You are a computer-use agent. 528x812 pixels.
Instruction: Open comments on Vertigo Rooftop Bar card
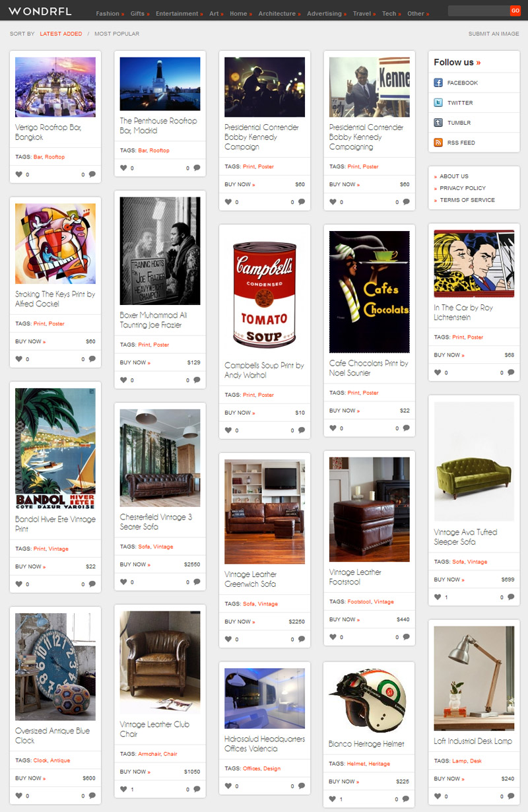92,174
